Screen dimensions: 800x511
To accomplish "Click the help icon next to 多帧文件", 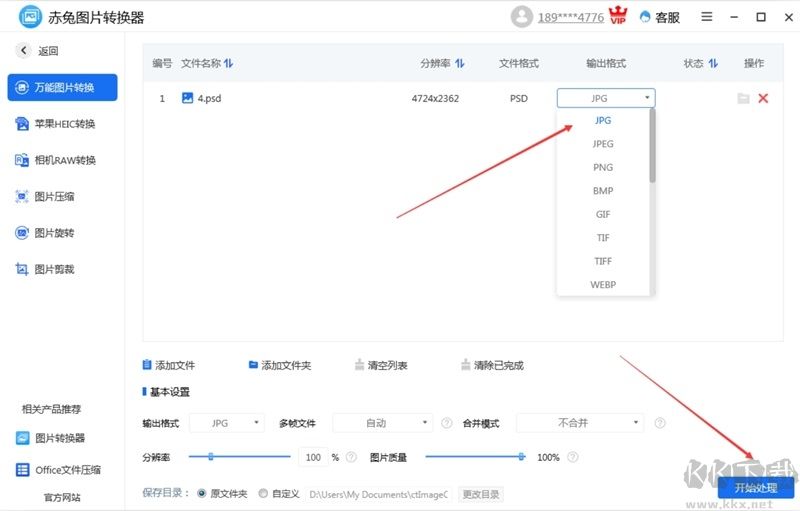I will [446, 423].
